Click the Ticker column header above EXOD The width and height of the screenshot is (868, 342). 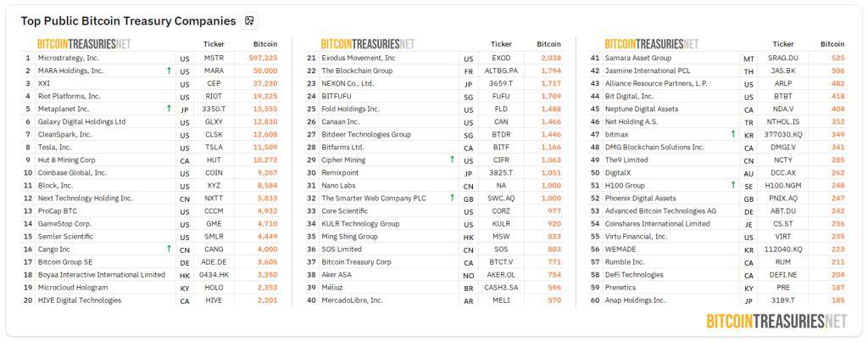(501, 43)
